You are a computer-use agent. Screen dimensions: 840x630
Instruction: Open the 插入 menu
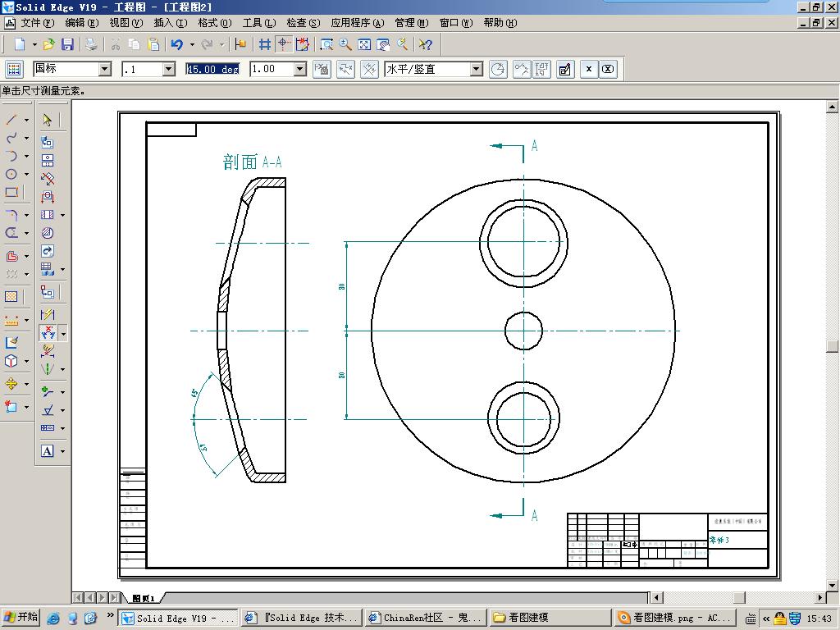tap(170, 22)
